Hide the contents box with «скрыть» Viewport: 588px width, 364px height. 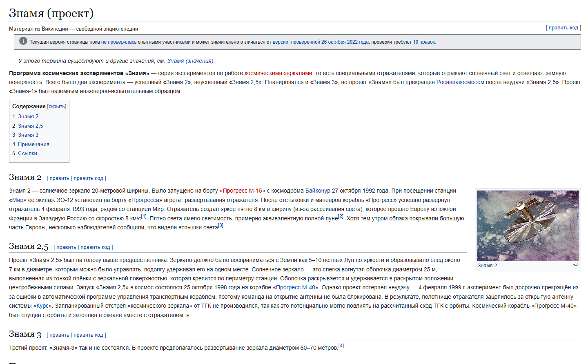(57, 107)
